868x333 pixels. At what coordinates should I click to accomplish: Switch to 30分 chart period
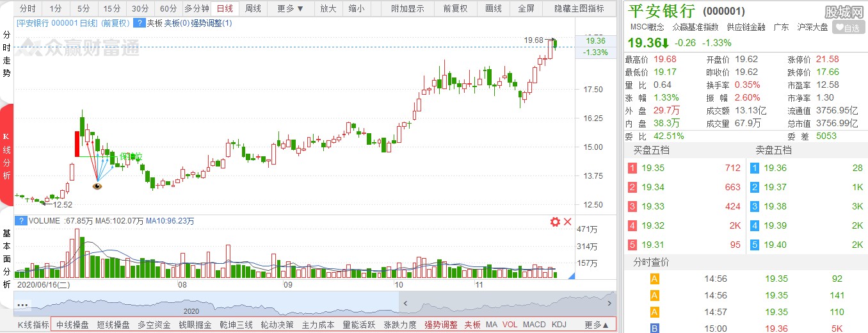[140, 8]
